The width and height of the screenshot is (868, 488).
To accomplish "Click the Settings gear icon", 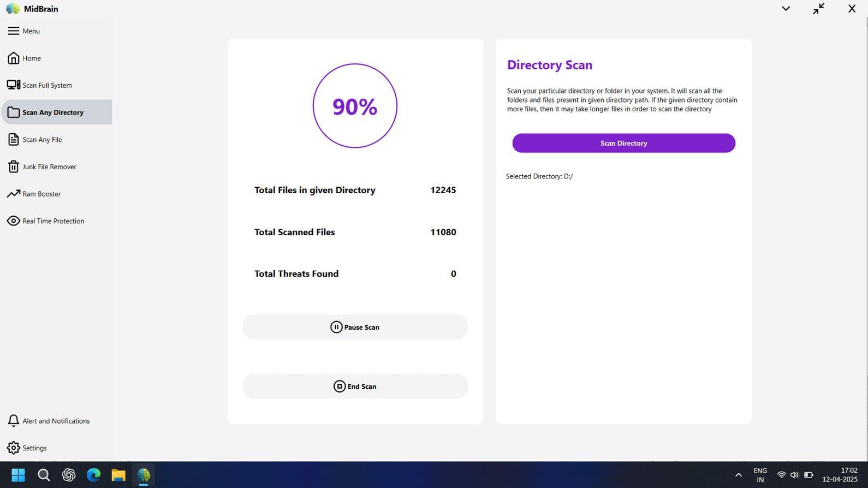I will (x=13, y=448).
